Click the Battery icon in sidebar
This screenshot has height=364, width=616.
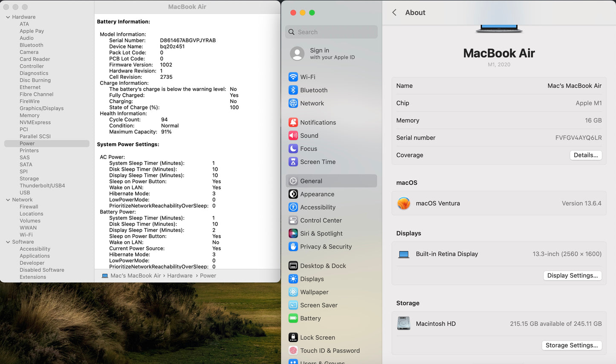(293, 318)
